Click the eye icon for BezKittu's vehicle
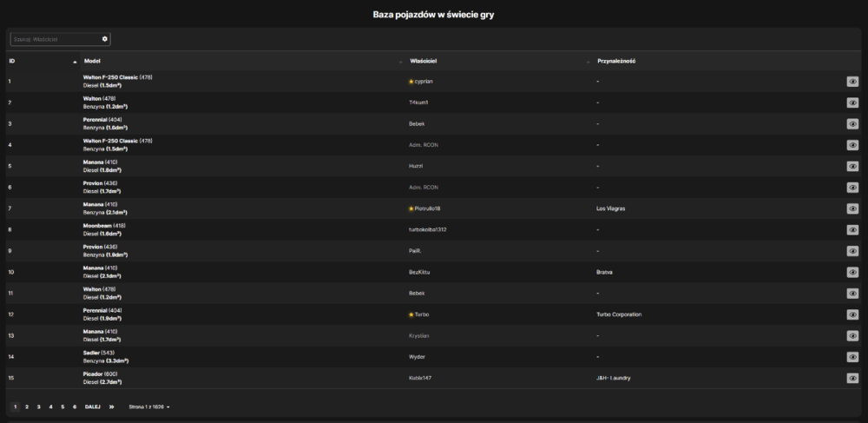868x423 pixels. [852, 273]
